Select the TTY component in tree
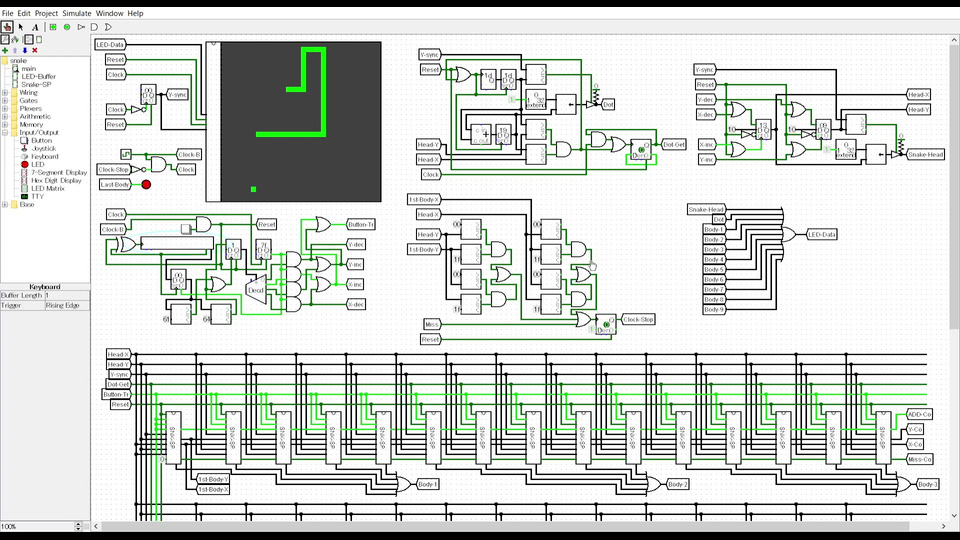Image resolution: width=960 pixels, height=540 pixels. [37, 196]
